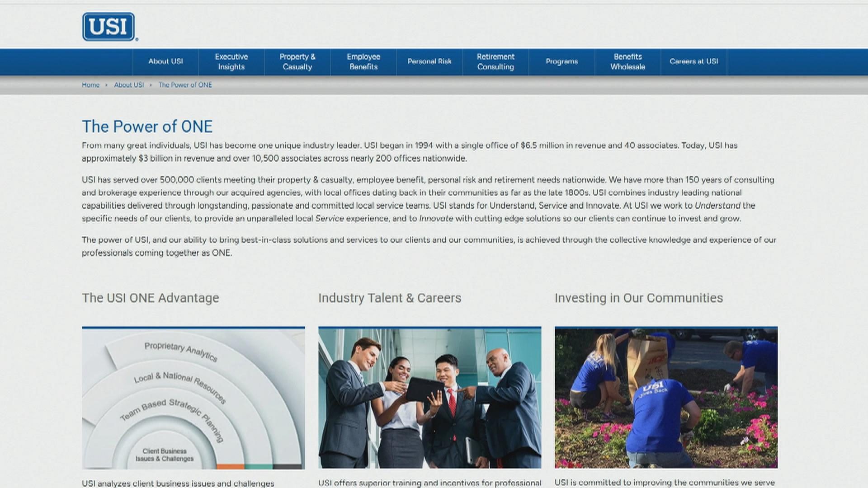Open Employee Benefits navigation item
This screenshot has width=868, height=488.
(363, 61)
